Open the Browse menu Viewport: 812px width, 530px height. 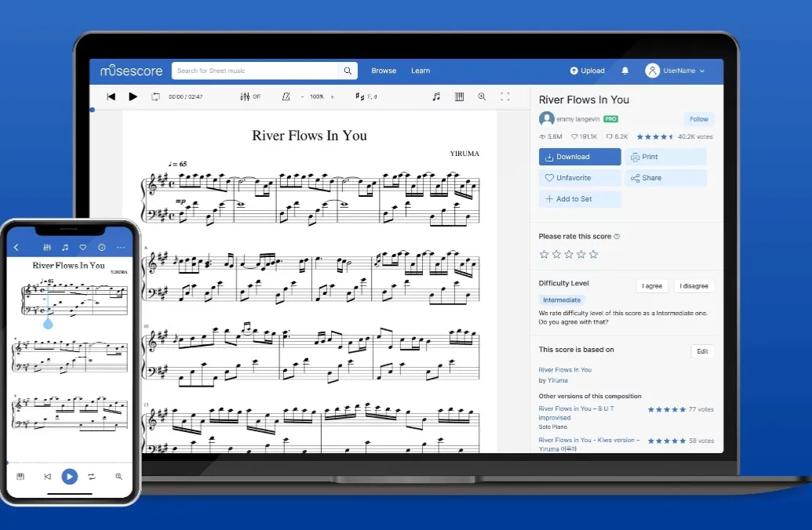(x=384, y=71)
